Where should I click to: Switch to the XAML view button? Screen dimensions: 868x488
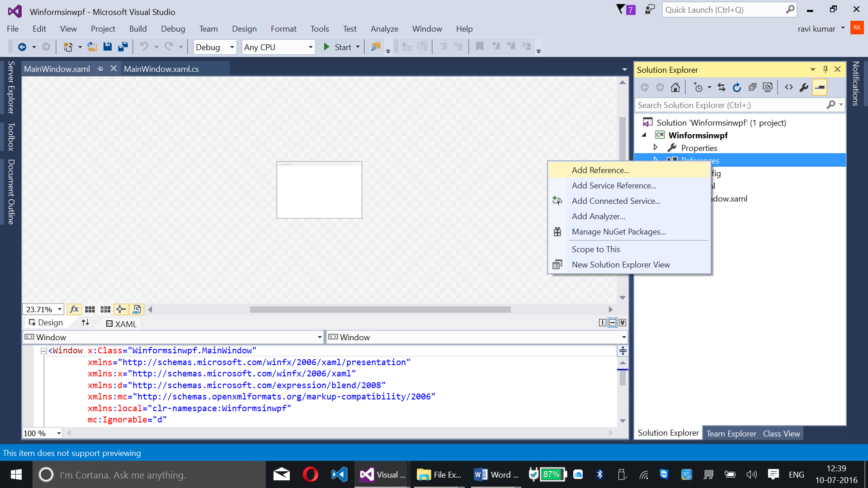coord(121,324)
